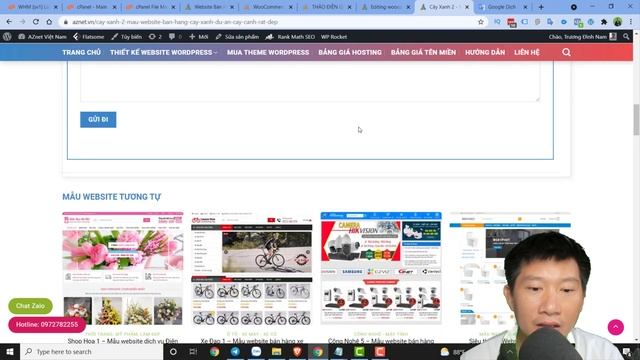
Task: Open Chrome extensions puzzle icon
Action: point(604,22)
